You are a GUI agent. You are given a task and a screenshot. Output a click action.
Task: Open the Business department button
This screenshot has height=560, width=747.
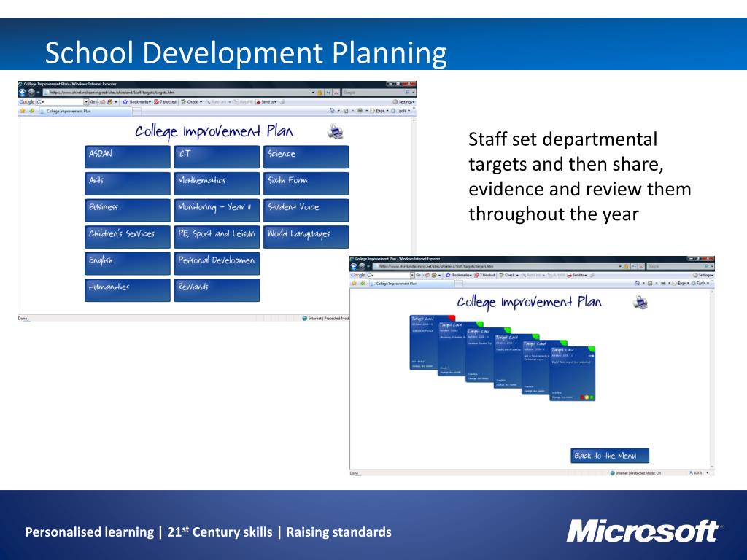click(x=127, y=210)
